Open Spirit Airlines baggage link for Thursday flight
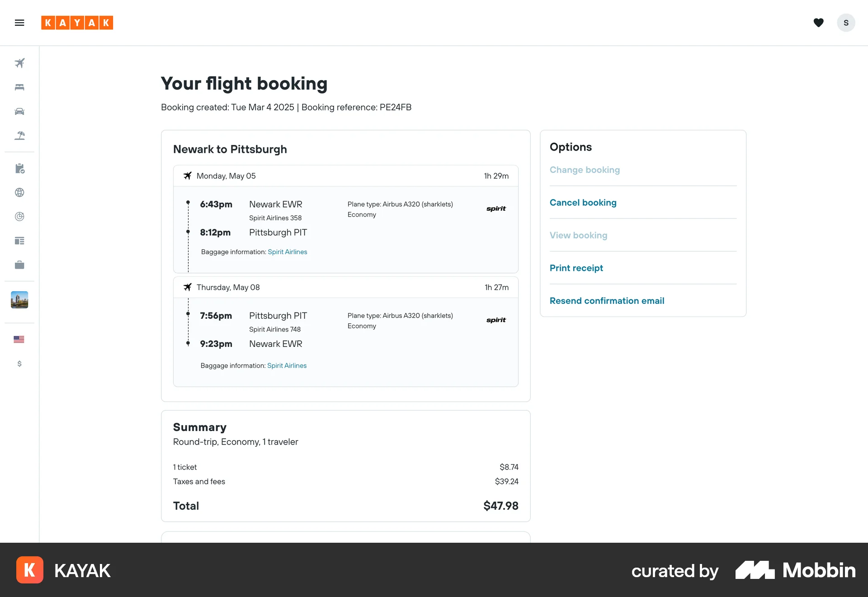The image size is (868, 597). pyautogui.click(x=287, y=365)
